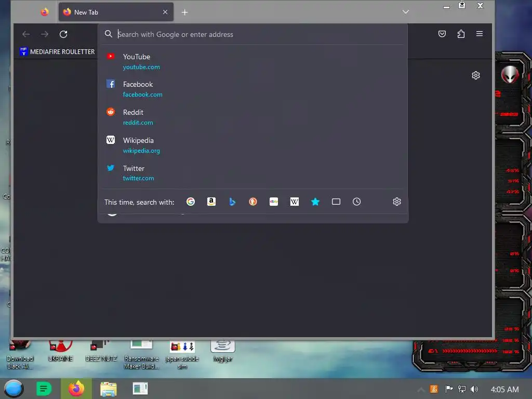Click the orange tray application icon
532x399 pixels.
point(434,389)
